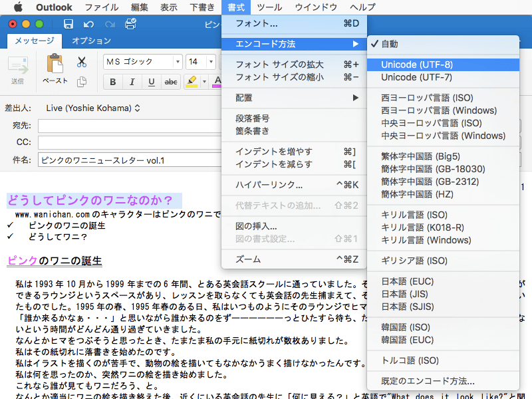This screenshot has width=532, height=399.
Task: Select キリル言語 (KOI8-R) encoding
Action: point(443,227)
